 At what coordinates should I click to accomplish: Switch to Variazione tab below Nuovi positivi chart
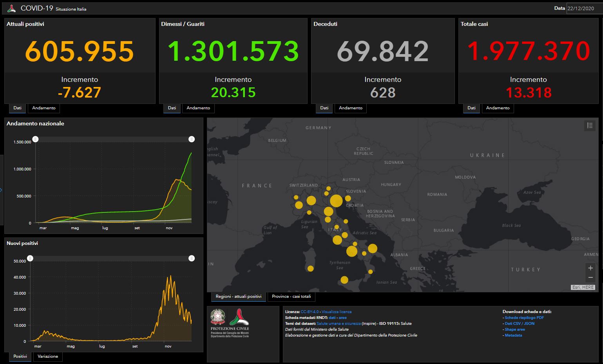[48, 356]
